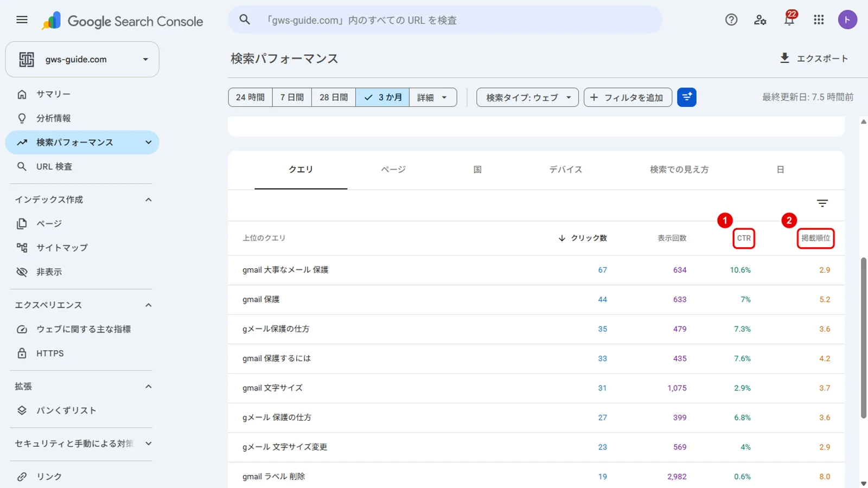This screenshot has width=868, height=488.
Task: Sort by 表示回数 column header
Action: pos(672,238)
